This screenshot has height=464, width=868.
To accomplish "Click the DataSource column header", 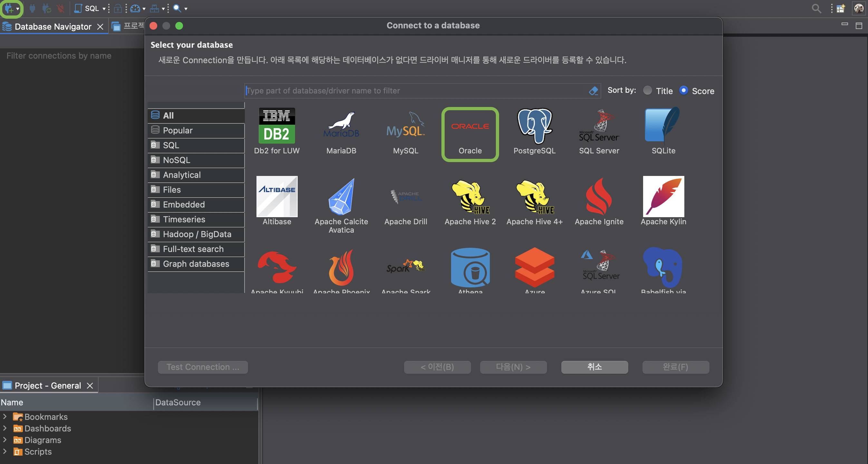I will 206,402.
